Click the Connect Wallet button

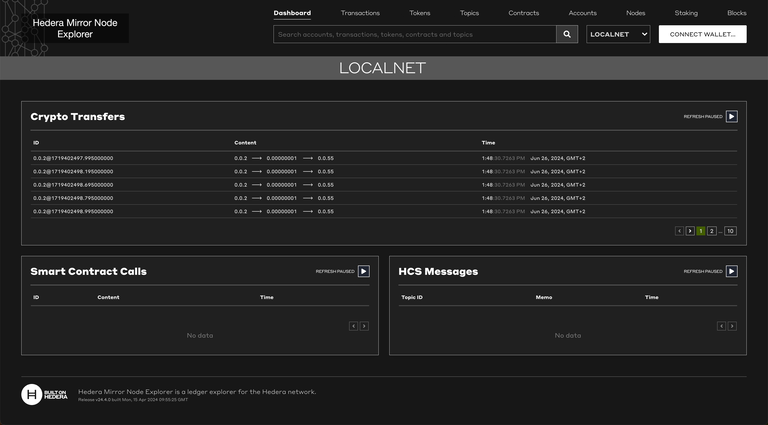pos(702,34)
